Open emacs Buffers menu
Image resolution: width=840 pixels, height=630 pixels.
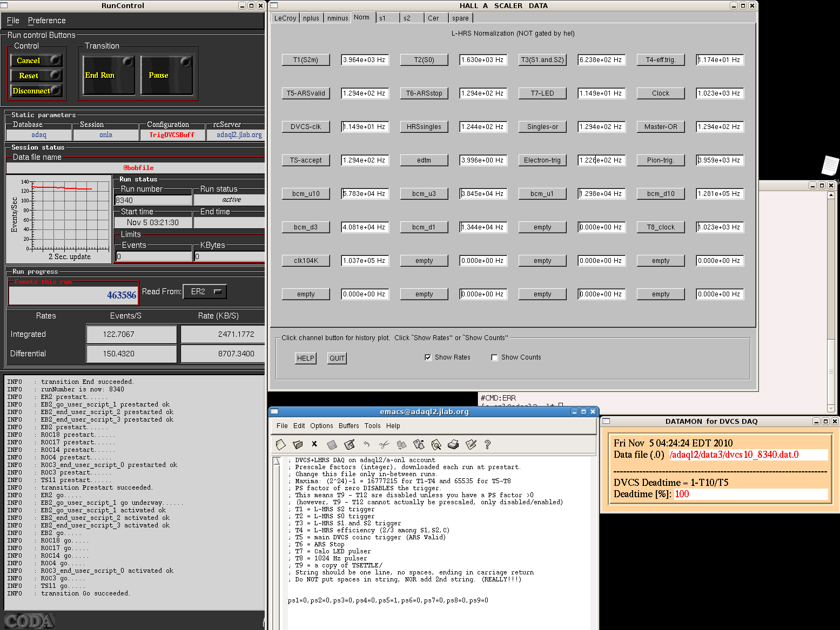click(349, 426)
